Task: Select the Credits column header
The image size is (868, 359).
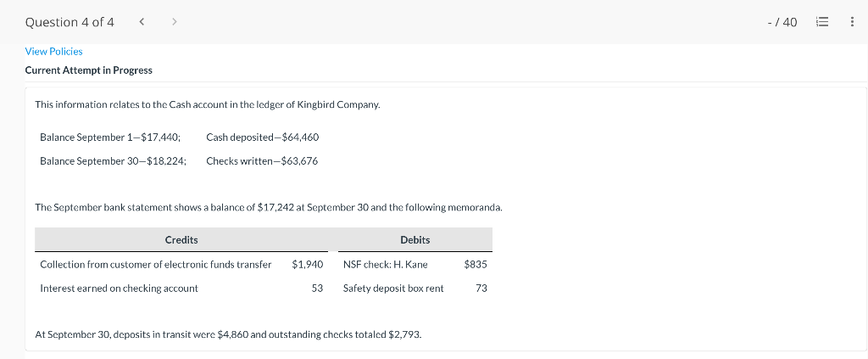Action: [181, 240]
